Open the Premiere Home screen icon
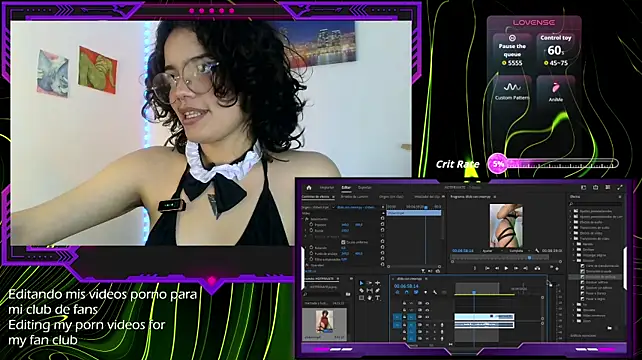 (309, 188)
